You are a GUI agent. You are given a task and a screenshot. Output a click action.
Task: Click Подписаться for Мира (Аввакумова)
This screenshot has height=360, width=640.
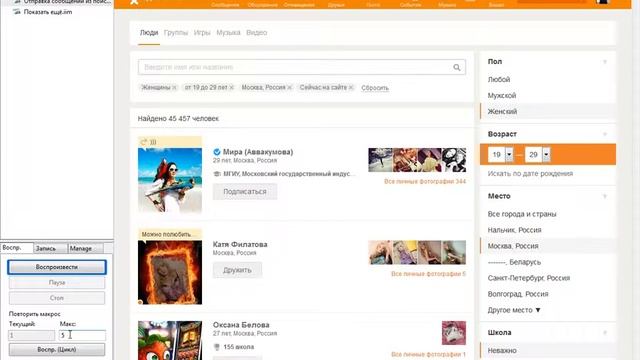245,191
